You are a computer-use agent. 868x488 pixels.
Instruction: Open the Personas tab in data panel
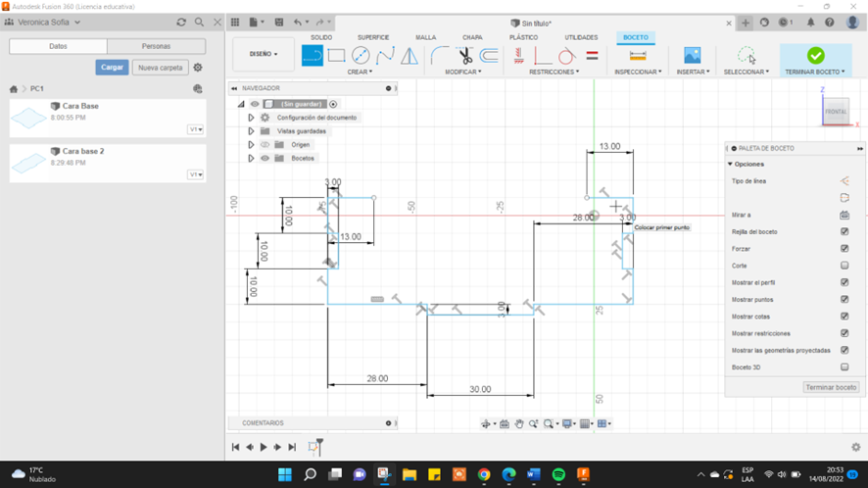(x=156, y=46)
